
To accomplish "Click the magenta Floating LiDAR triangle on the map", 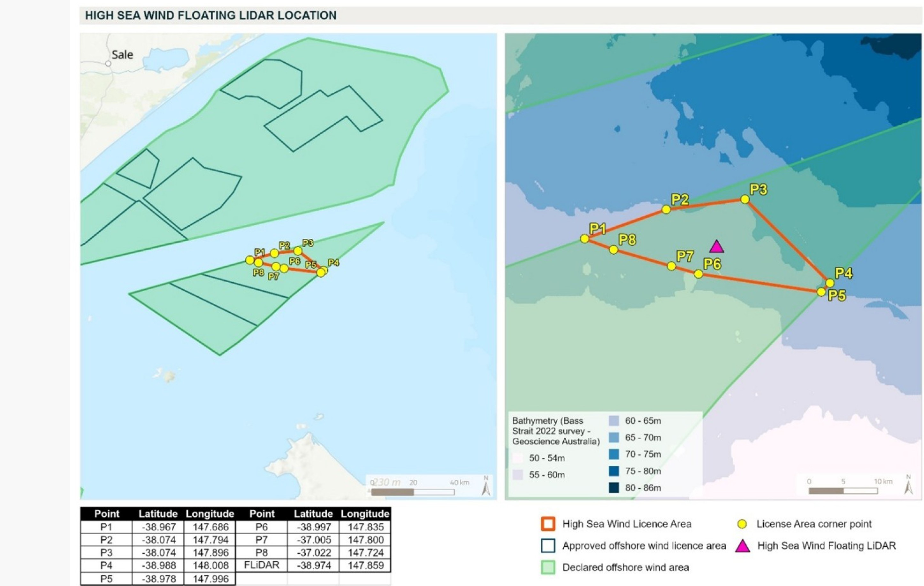I will pyautogui.click(x=716, y=247).
